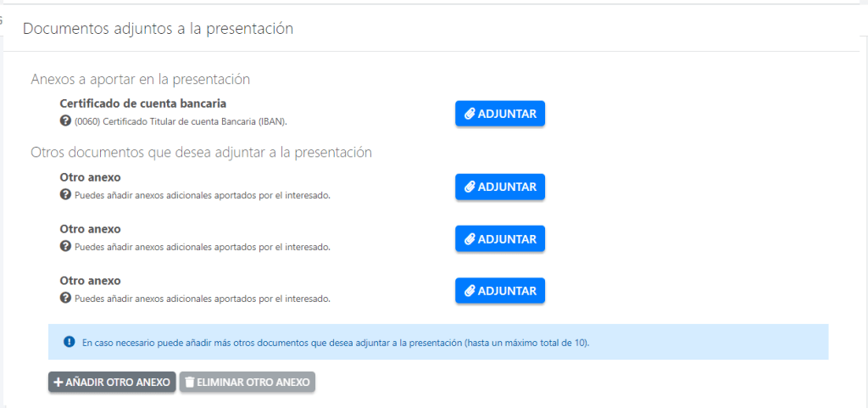Click the help icon under first Otro anexo

pyautogui.click(x=65, y=194)
